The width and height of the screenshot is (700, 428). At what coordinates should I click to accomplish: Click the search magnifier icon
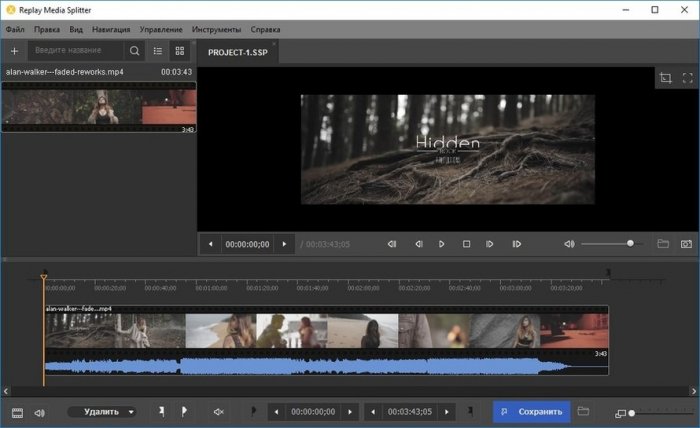pyautogui.click(x=134, y=51)
